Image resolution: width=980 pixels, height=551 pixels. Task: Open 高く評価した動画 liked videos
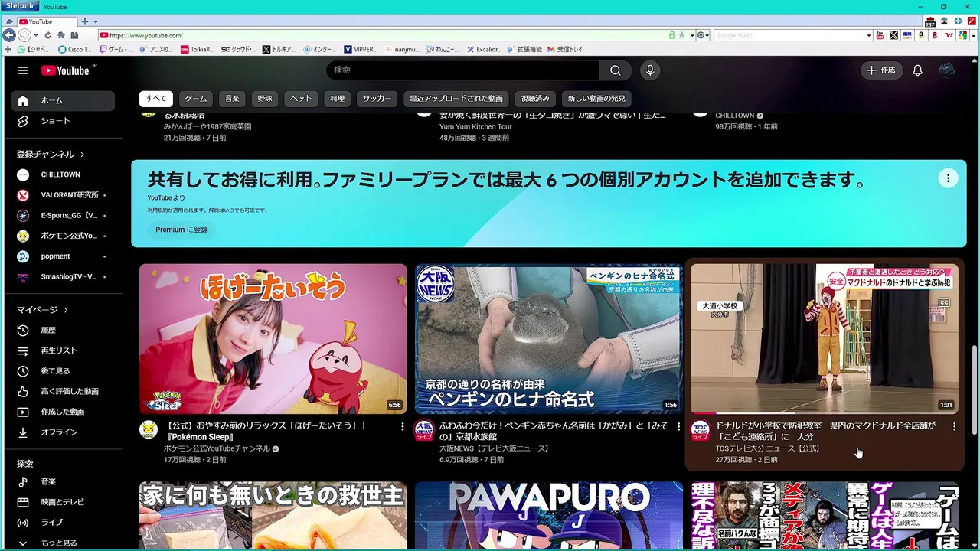(x=63, y=391)
